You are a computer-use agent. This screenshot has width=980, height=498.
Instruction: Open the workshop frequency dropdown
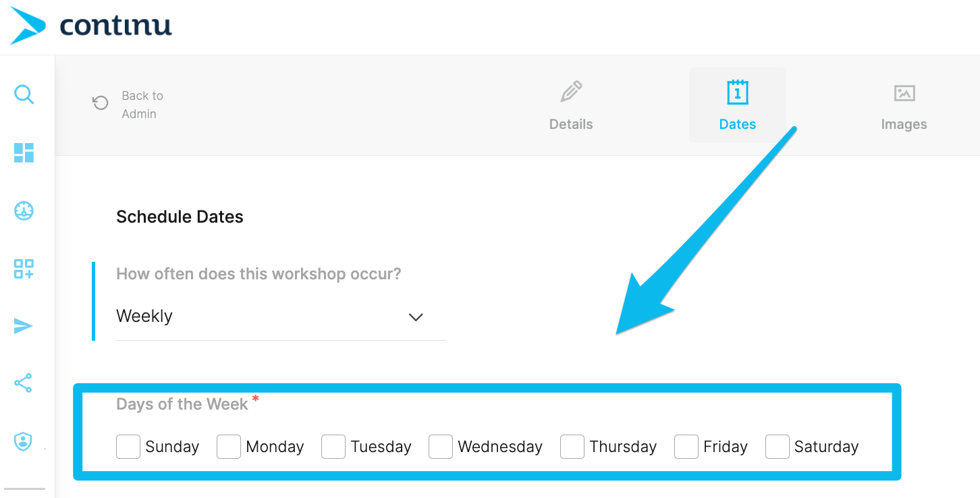click(270, 316)
